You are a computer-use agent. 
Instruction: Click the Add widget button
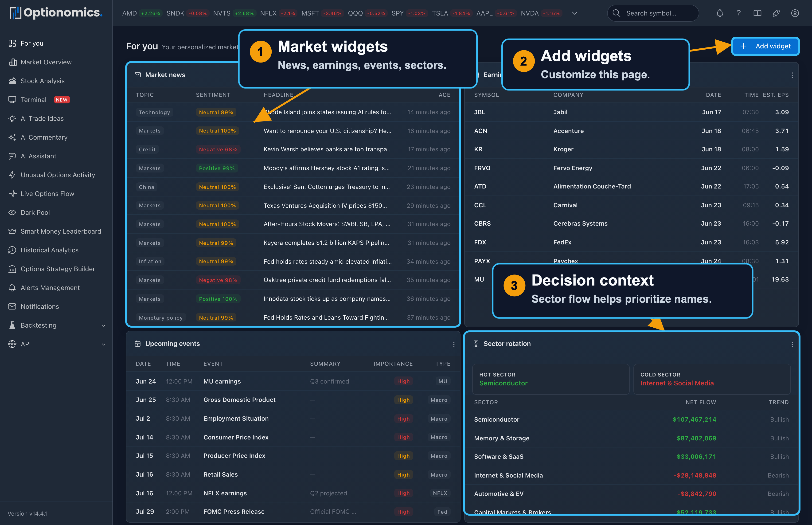coord(765,46)
